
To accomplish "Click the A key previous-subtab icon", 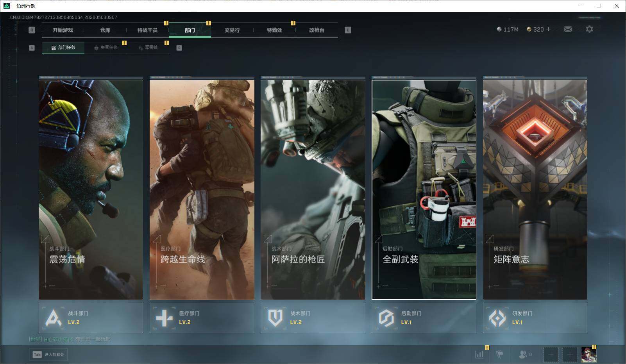I will pyautogui.click(x=32, y=48).
